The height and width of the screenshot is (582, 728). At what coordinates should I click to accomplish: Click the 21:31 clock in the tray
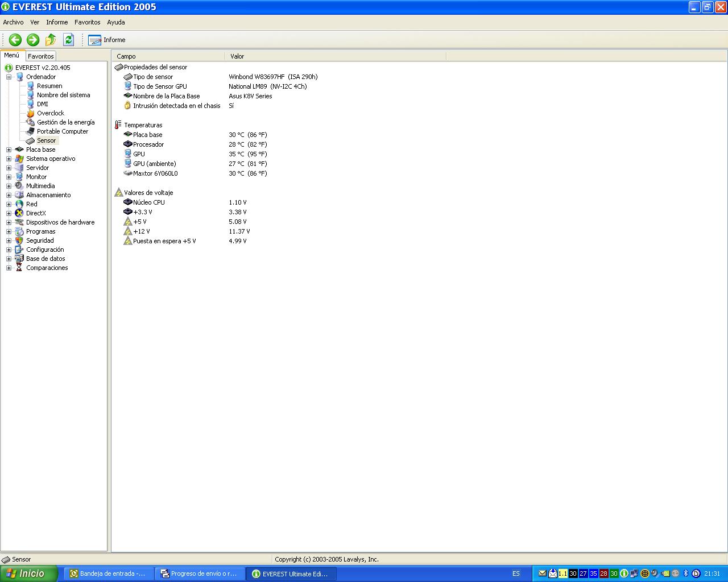pyautogui.click(x=712, y=573)
